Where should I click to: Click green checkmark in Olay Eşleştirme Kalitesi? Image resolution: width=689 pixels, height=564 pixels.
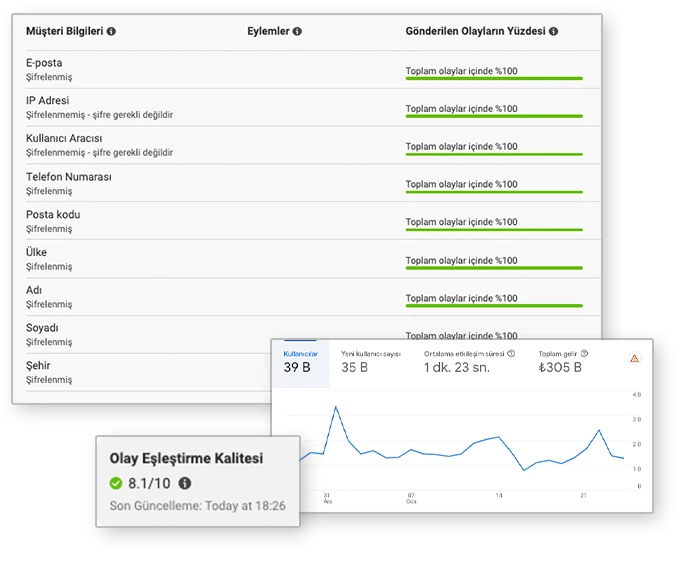point(116,483)
